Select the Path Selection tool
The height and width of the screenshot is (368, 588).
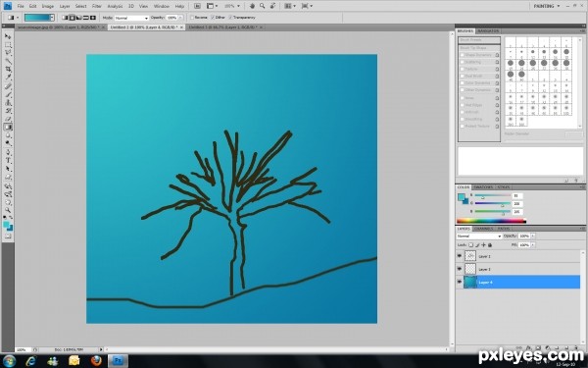8,169
